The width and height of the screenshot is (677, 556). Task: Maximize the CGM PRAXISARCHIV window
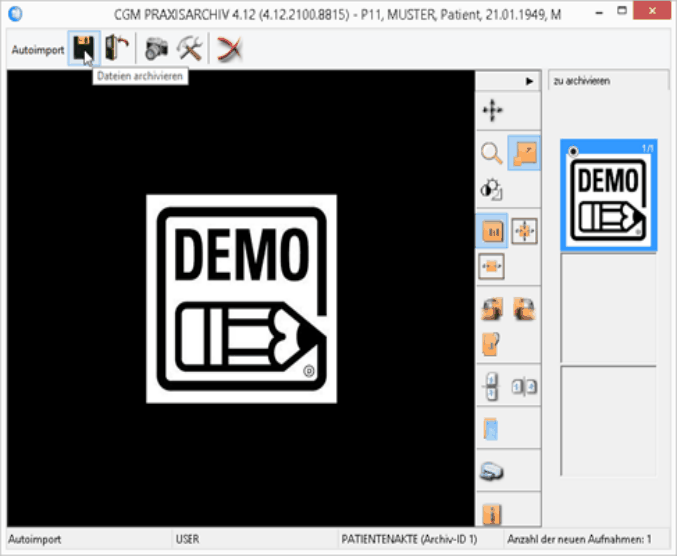click(622, 11)
